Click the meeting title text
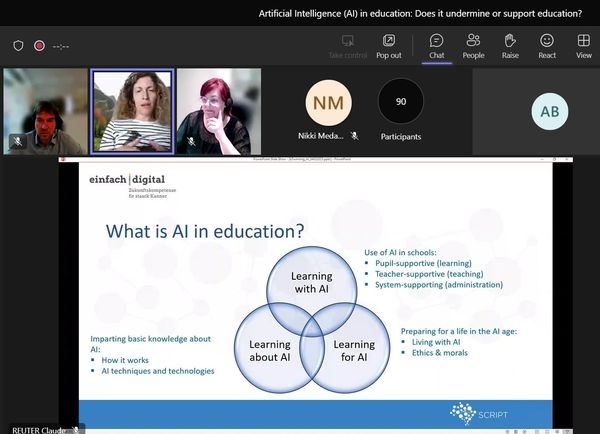This screenshot has height=434, width=600. click(x=420, y=14)
